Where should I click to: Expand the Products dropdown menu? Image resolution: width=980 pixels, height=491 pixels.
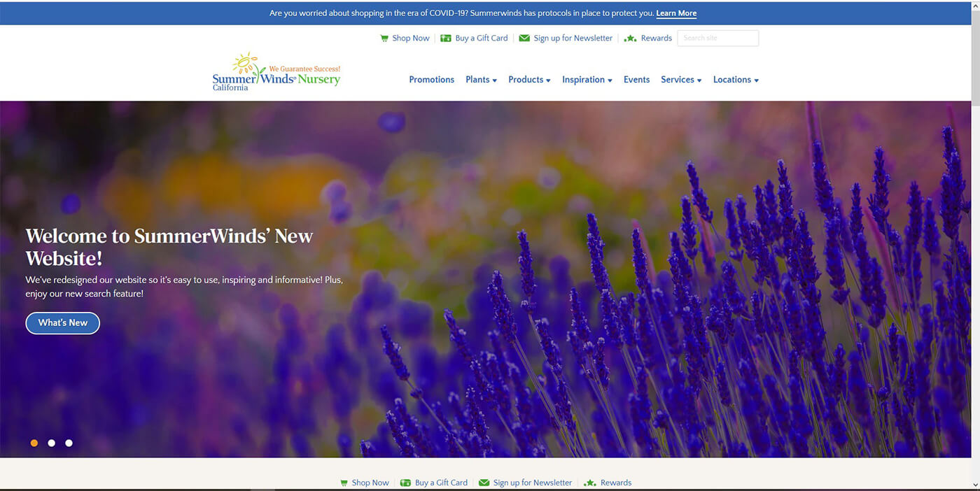pos(529,80)
